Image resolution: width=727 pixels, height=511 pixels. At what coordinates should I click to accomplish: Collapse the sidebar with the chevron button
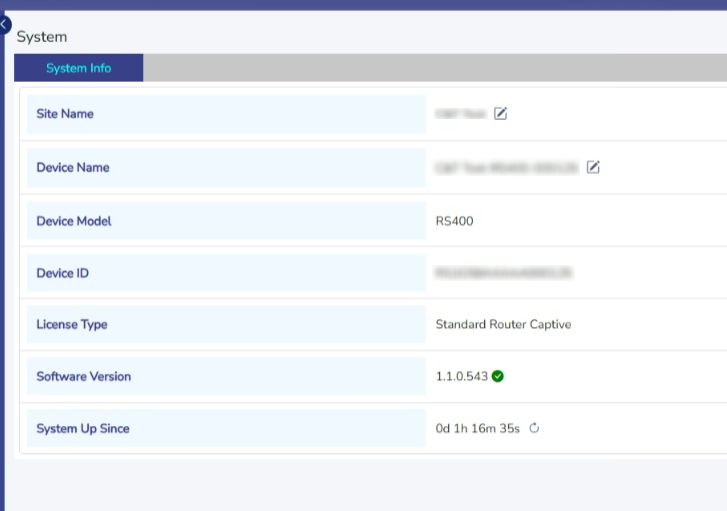tap(4, 24)
